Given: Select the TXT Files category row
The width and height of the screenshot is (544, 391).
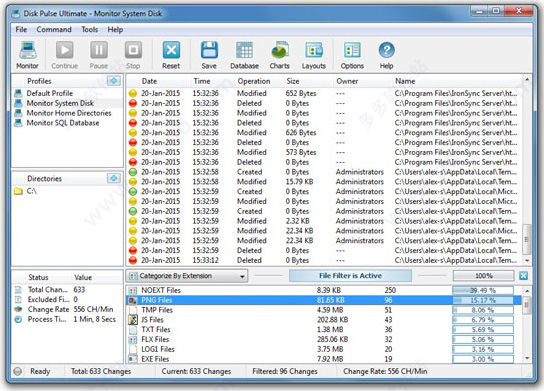Looking at the screenshot, I should 324,330.
